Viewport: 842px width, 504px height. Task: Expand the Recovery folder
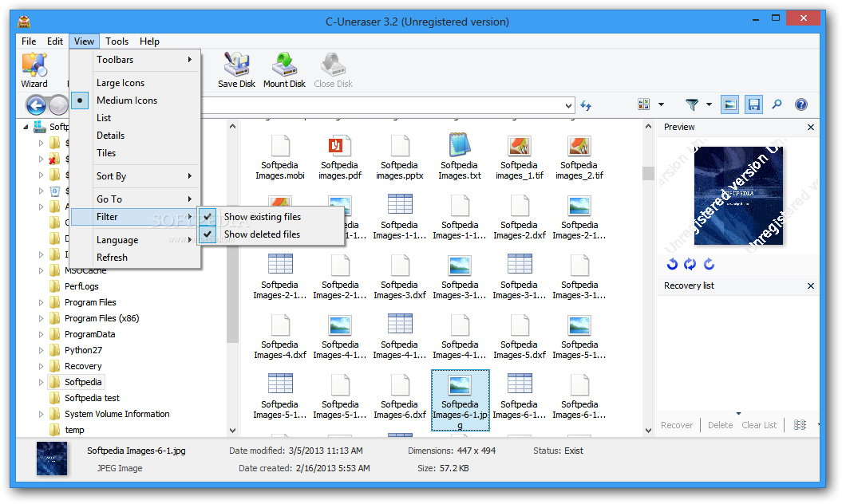(x=41, y=367)
